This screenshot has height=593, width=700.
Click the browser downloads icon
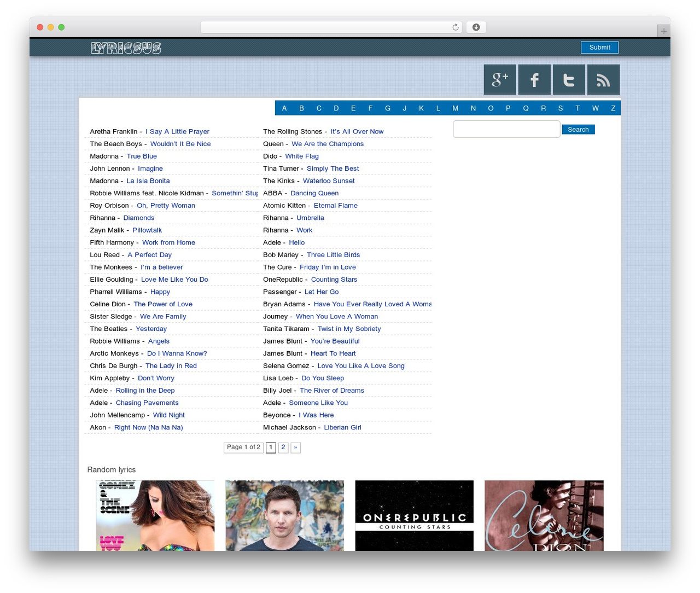(x=476, y=27)
